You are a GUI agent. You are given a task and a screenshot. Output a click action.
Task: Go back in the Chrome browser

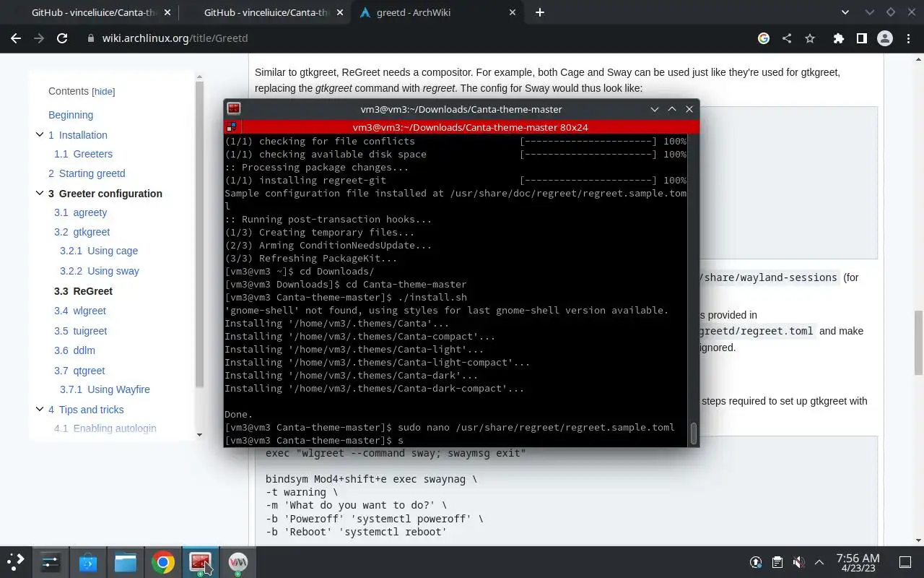[x=16, y=38]
